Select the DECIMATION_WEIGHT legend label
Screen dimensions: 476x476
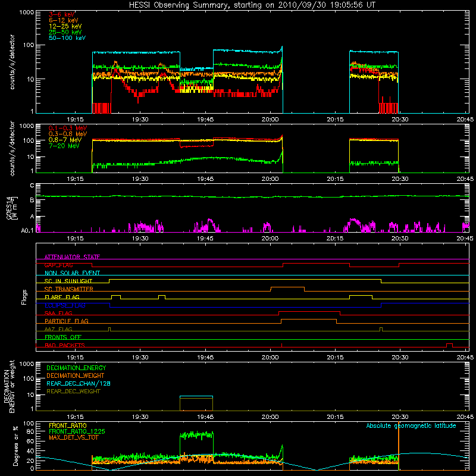point(76,375)
